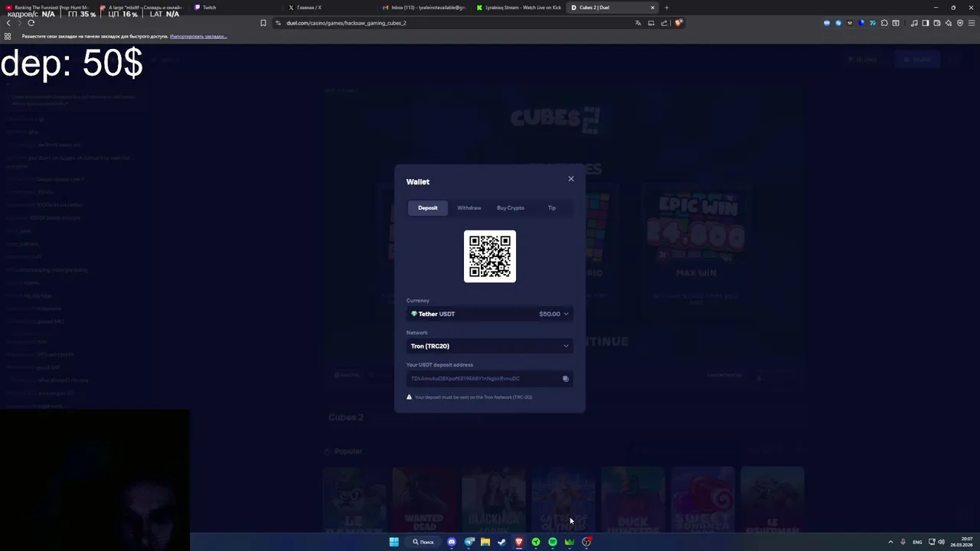
Task: Open Brave browser from the taskbar
Action: pyautogui.click(x=518, y=542)
